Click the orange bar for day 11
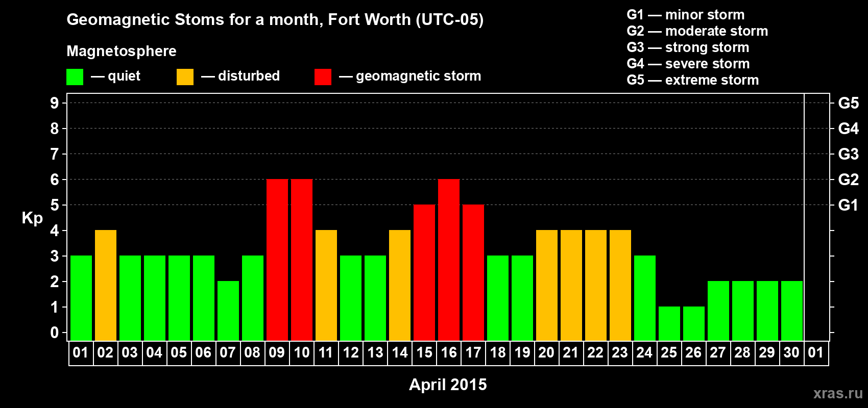Image resolution: width=868 pixels, height=408 pixels. coord(326,285)
